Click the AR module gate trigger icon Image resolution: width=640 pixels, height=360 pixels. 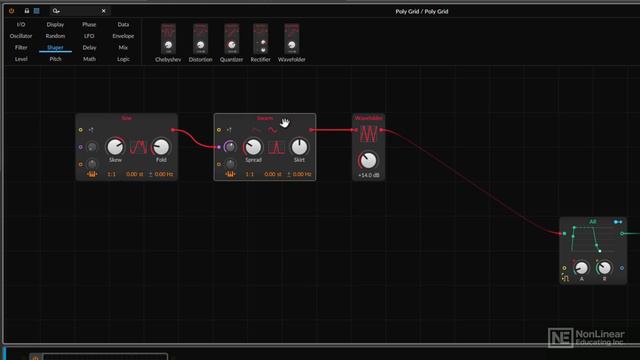[x=565, y=279]
